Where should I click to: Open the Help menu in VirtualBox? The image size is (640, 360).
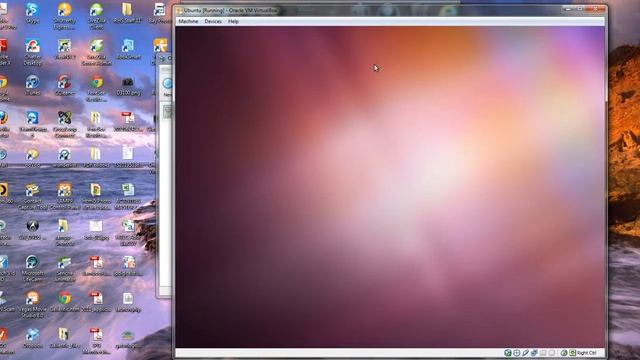[x=233, y=21]
